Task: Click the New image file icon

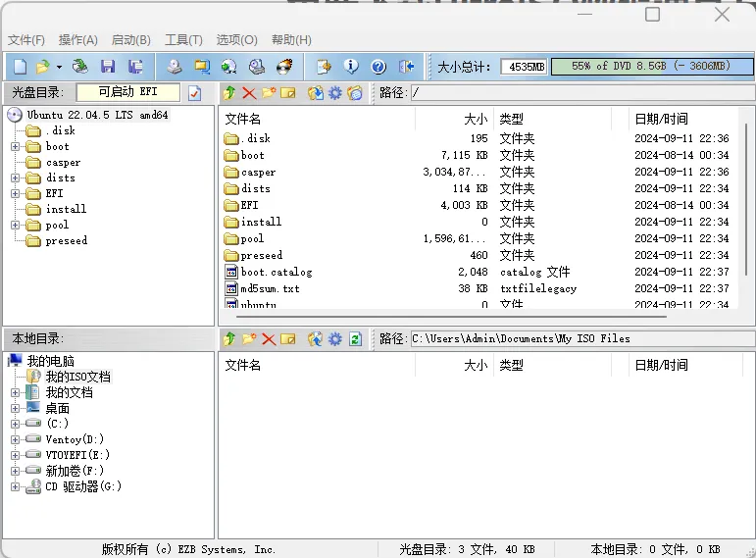Action: click(20, 67)
